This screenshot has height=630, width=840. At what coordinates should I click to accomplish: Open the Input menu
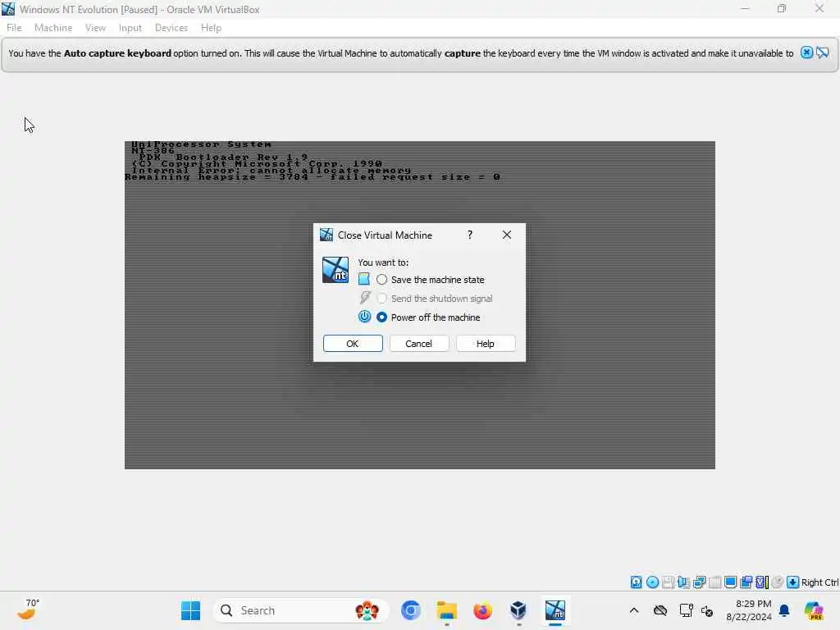point(130,28)
